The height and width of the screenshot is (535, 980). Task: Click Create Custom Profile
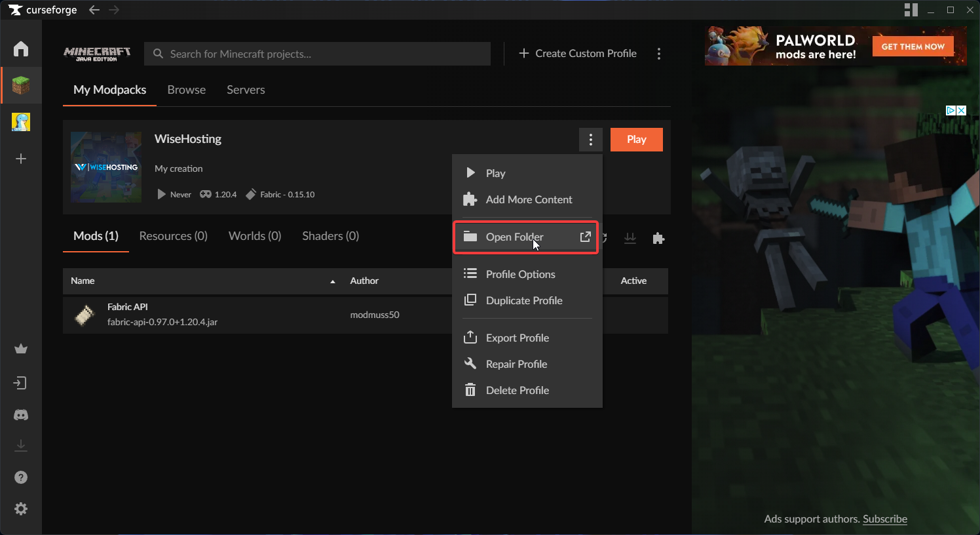click(578, 54)
